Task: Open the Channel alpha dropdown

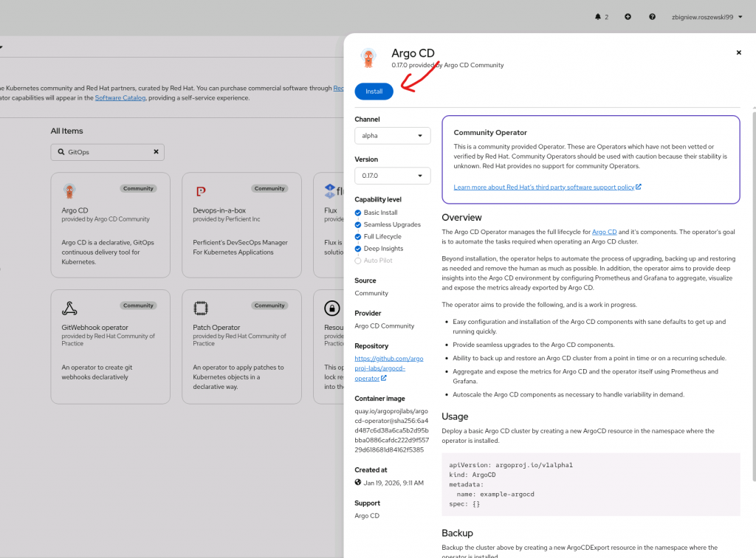Action: [x=392, y=136]
